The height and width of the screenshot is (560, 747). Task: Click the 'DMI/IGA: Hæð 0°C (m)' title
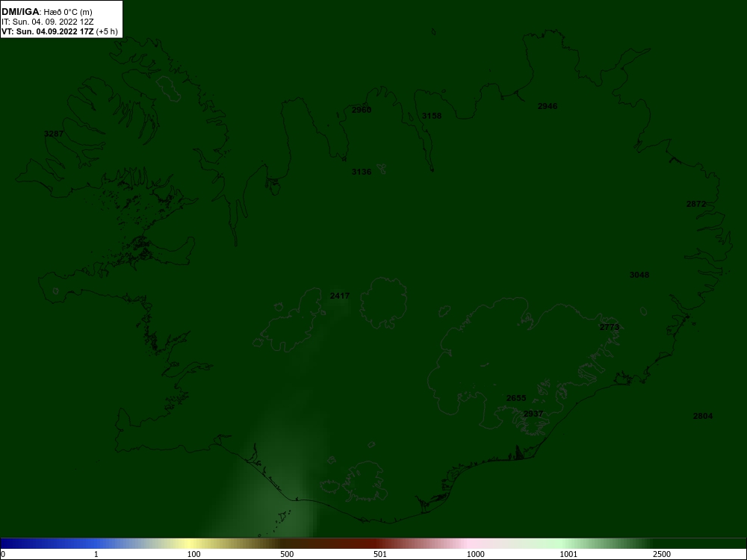[x=46, y=12]
